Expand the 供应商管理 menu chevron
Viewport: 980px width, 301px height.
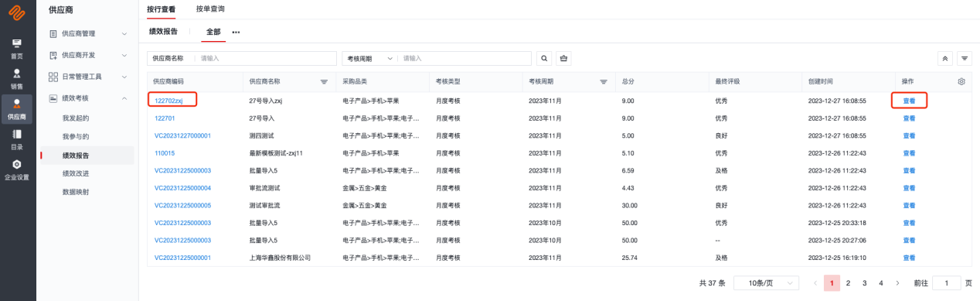(124, 33)
